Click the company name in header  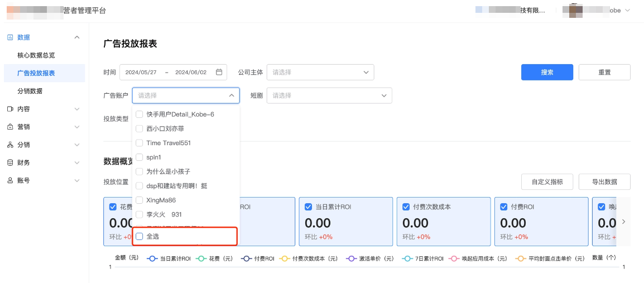511,10
